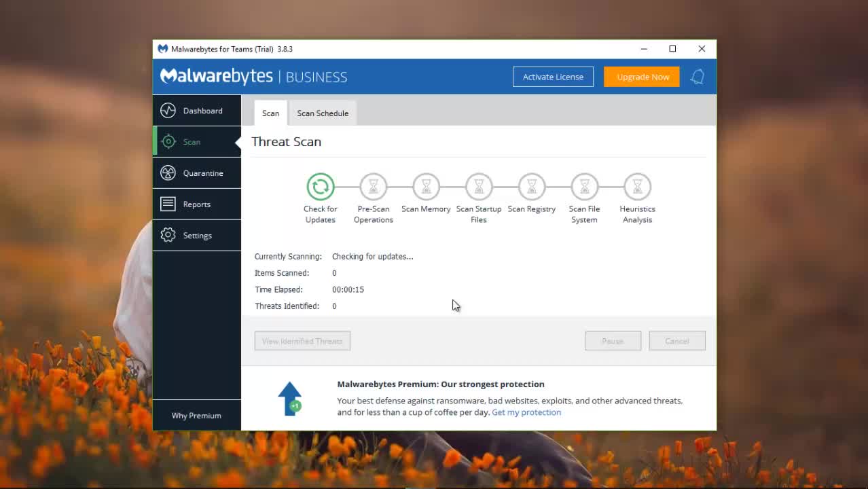Open the Dashboard section
Viewport: 868px width, 489px height.
pyautogui.click(x=197, y=111)
